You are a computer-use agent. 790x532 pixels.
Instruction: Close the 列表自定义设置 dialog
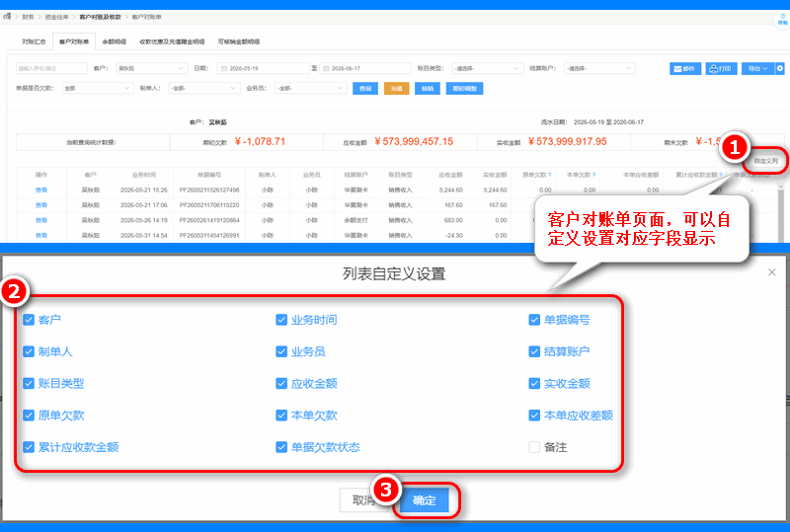click(x=771, y=272)
